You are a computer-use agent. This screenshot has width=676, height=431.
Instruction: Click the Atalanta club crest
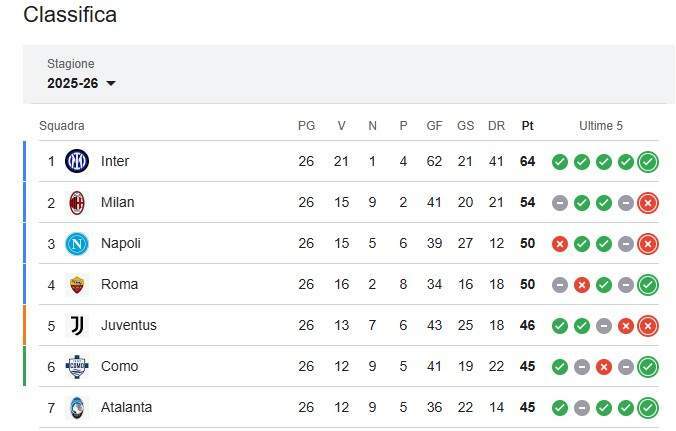point(77,407)
